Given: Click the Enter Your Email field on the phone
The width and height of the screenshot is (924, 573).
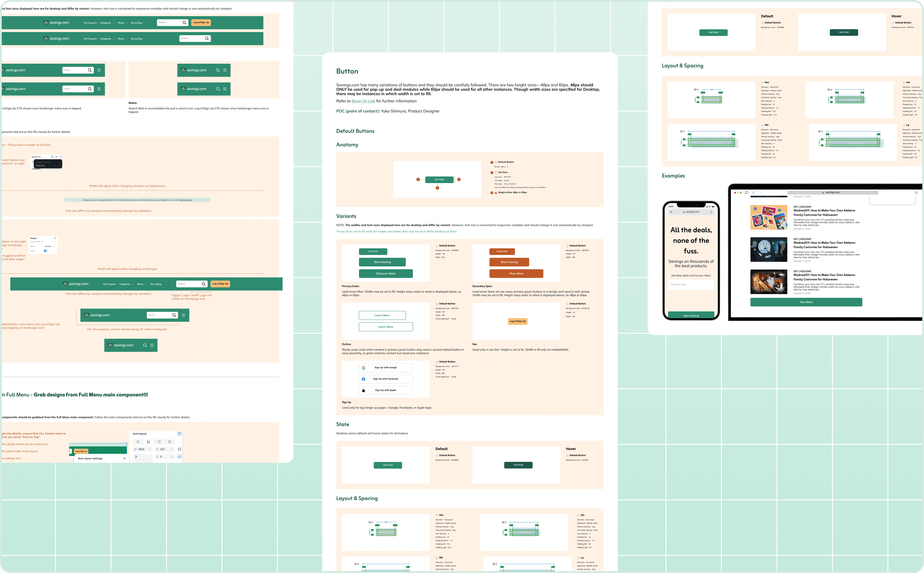Looking at the screenshot, I should (691, 285).
